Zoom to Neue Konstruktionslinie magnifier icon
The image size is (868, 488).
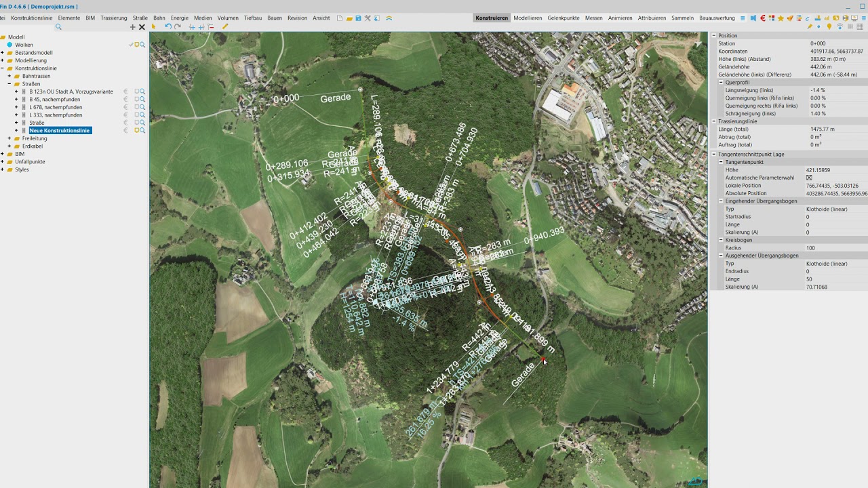(x=142, y=130)
